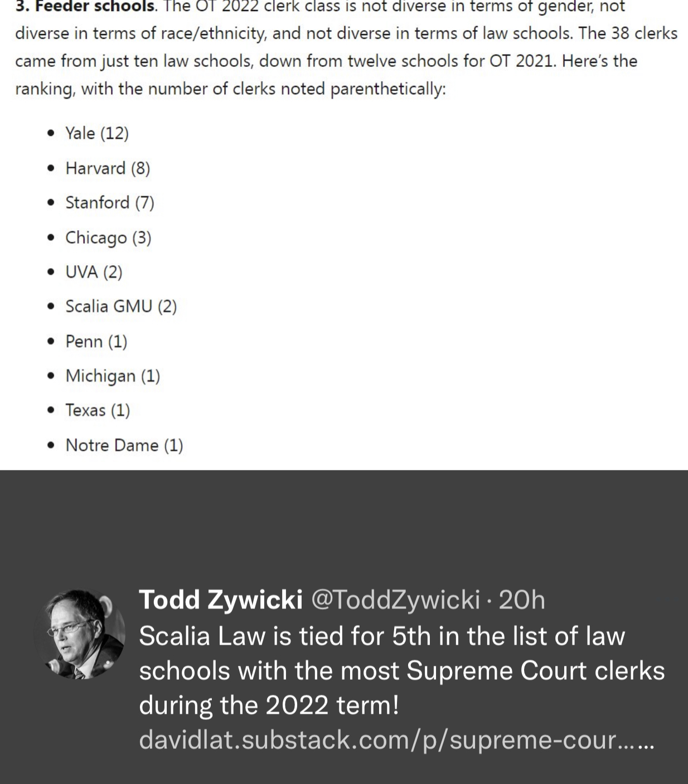Open the 20h tweet timestamp

tap(521, 600)
